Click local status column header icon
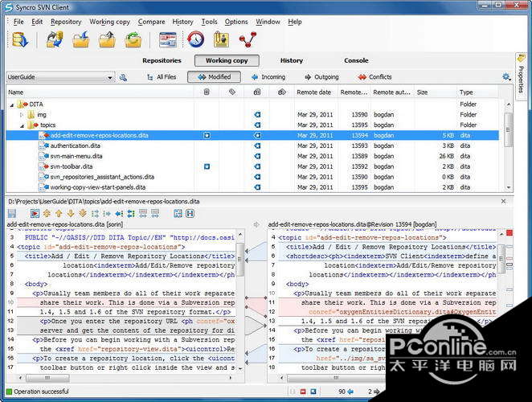Image resolution: width=532 pixels, height=402 pixels. tap(207, 92)
